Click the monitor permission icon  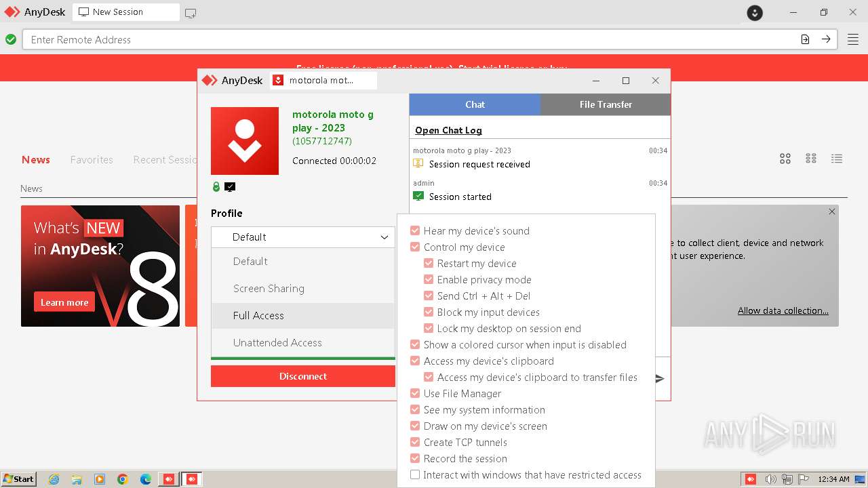click(230, 187)
